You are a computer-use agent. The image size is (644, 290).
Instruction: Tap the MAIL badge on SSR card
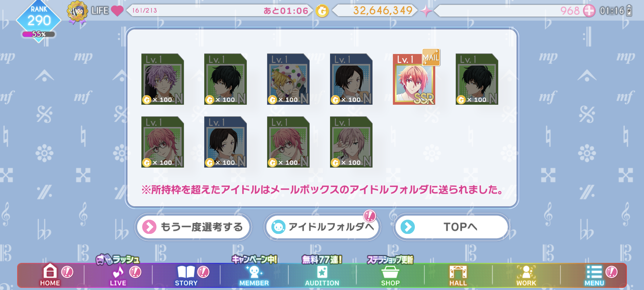[431, 57]
